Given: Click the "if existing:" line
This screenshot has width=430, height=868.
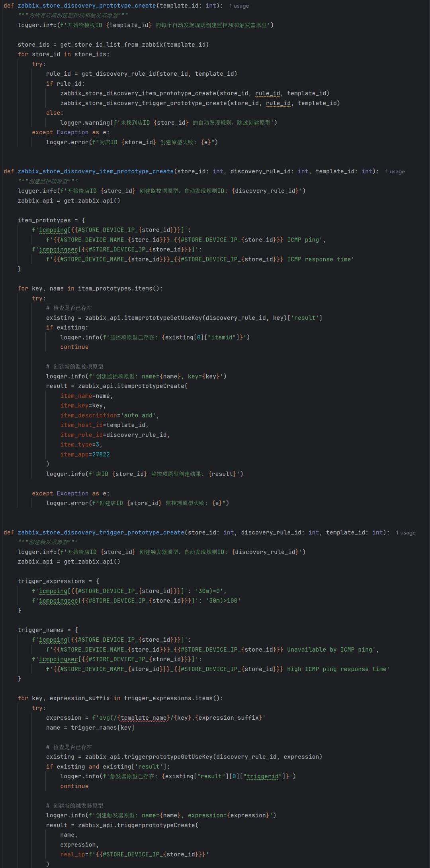Looking at the screenshot, I should click(67, 328).
